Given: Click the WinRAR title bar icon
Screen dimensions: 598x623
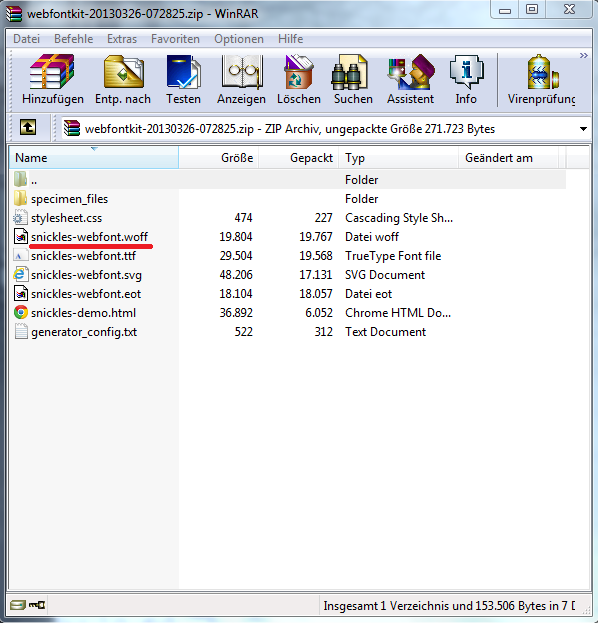Looking at the screenshot, I should pos(14,13).
